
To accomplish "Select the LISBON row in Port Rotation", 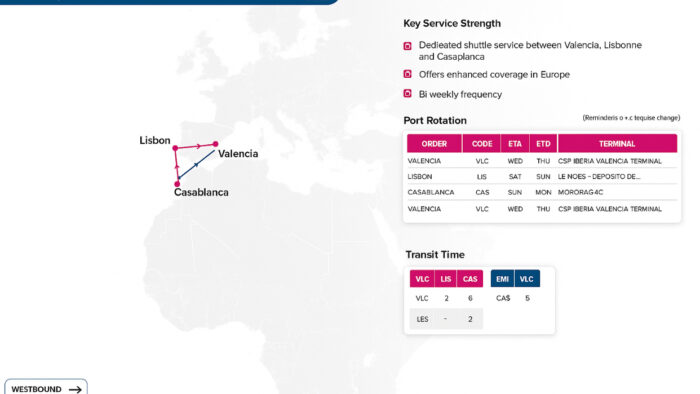I will coord(542,177).
